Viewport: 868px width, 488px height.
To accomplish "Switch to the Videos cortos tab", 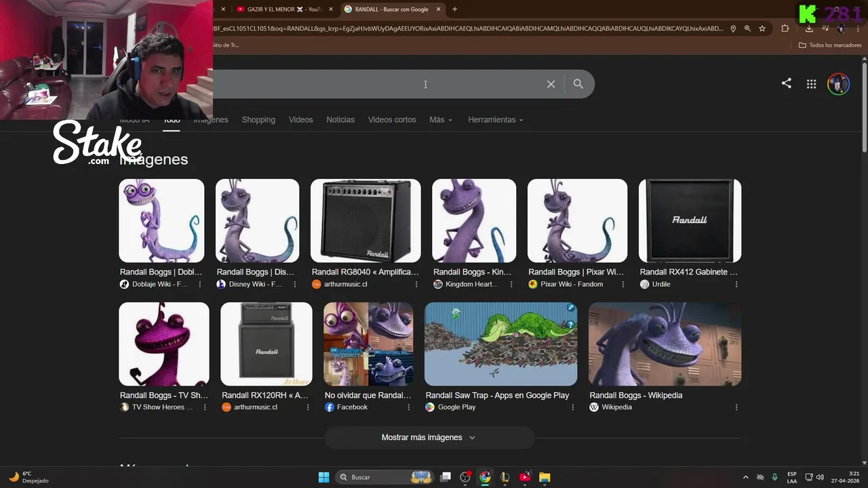I will pyautogui.click(x=392, y=120).
